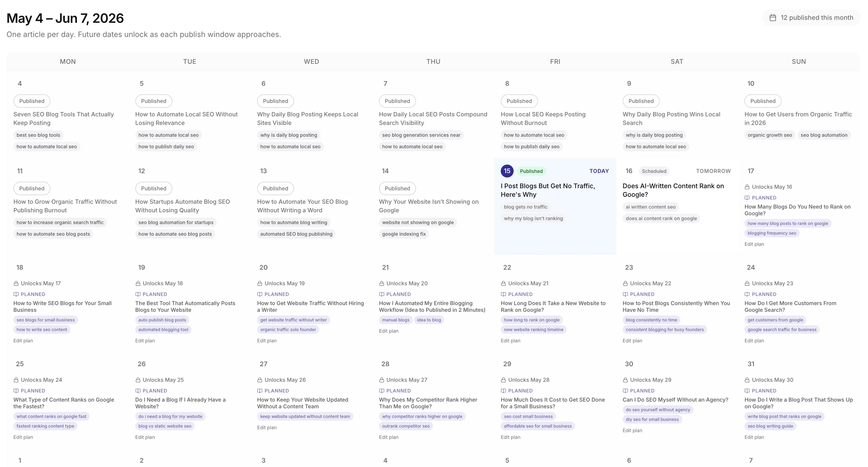Click the 'blog gets no traffic' keyword tag
Screen dimensions: 868x467
(525, 207)
